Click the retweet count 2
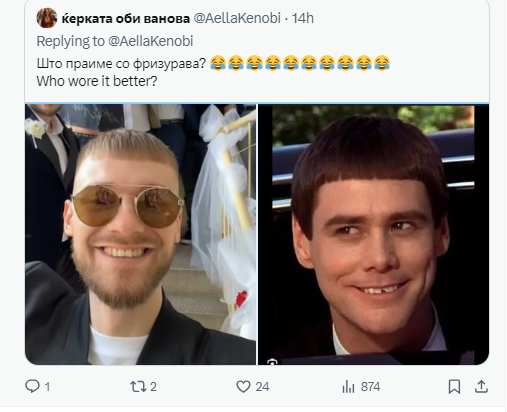 (153, 387)
